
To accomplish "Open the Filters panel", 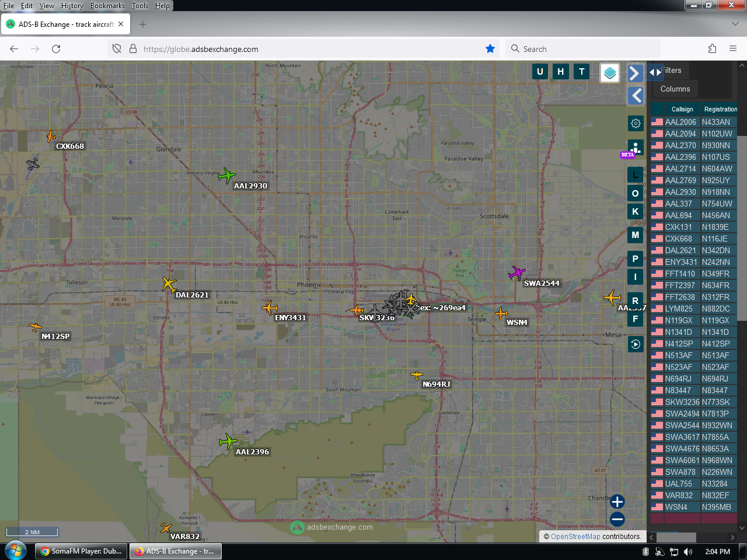I will pos(672,71).
